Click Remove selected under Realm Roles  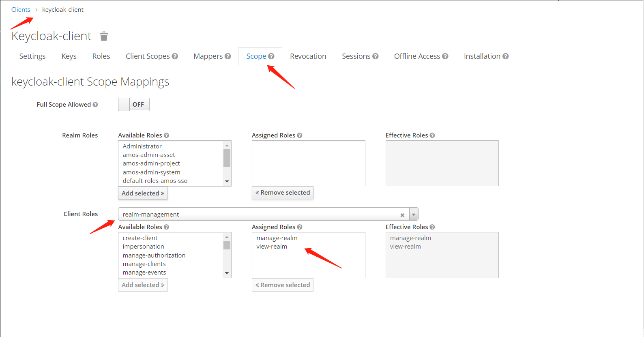pos(283,193)
